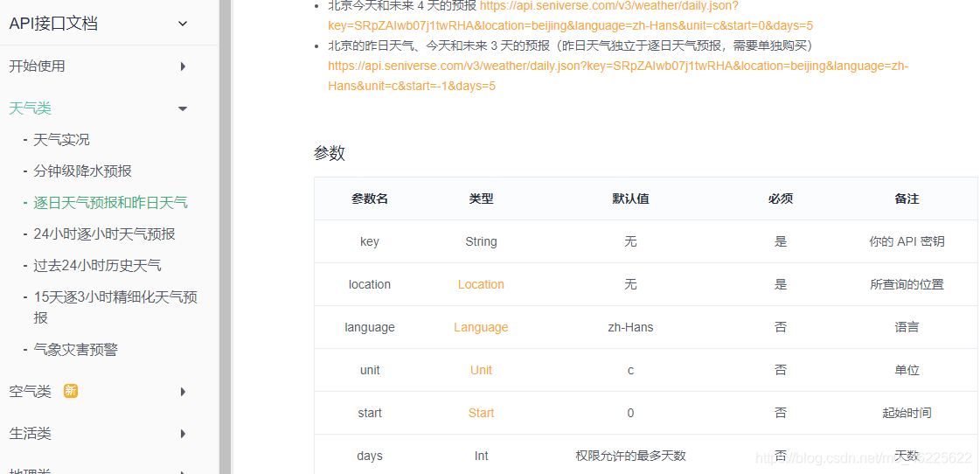
Task: Click the sidebar vertical scrollbar
Action: 225,237
